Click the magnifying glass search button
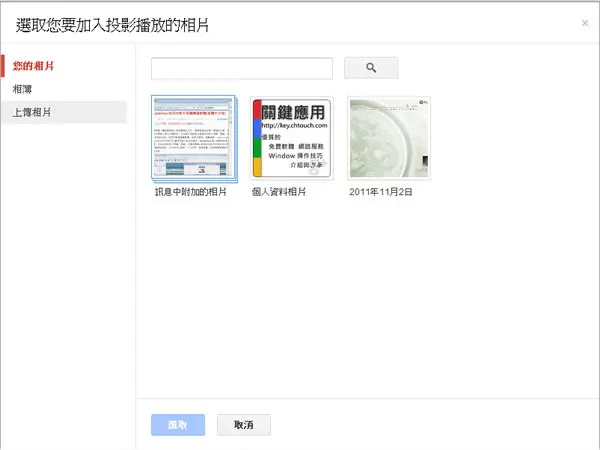Screen dimensions: 600x450 (371, 68)
